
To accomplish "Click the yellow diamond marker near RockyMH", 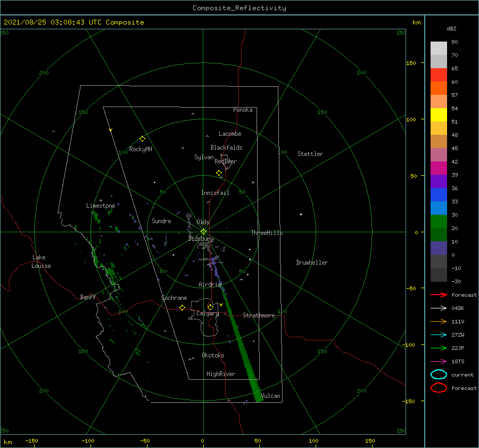I will pos(142,139).
